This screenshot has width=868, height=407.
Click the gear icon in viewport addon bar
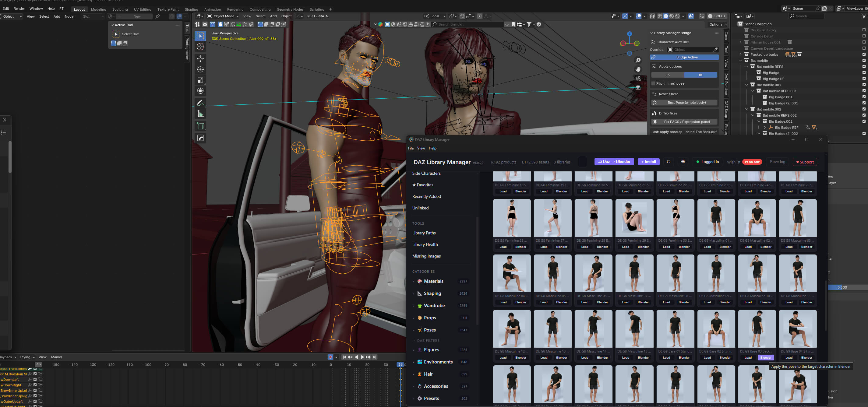pos(205,24)
